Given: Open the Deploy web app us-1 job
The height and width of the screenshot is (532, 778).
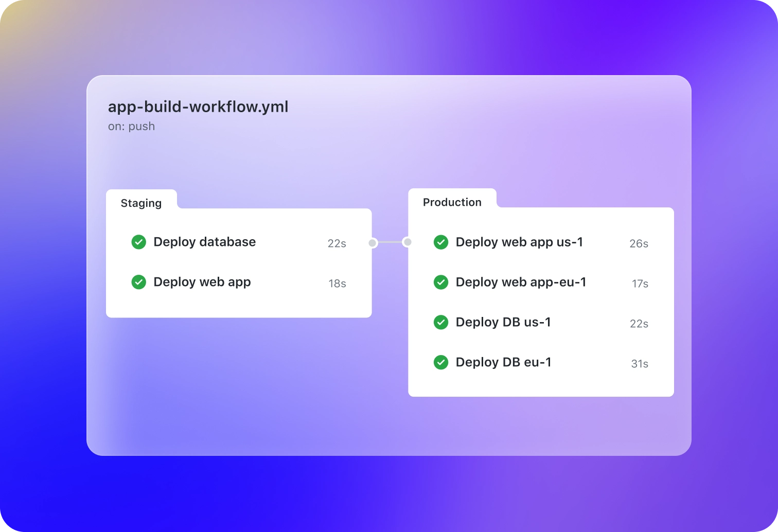Looking at the screenshot, I should coord(519,242).
